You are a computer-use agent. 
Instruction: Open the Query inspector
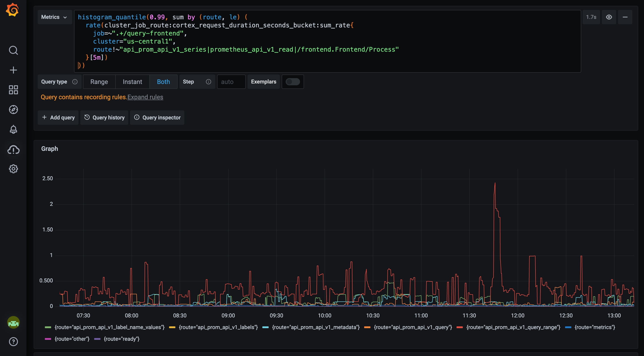(x=157, y=117)
